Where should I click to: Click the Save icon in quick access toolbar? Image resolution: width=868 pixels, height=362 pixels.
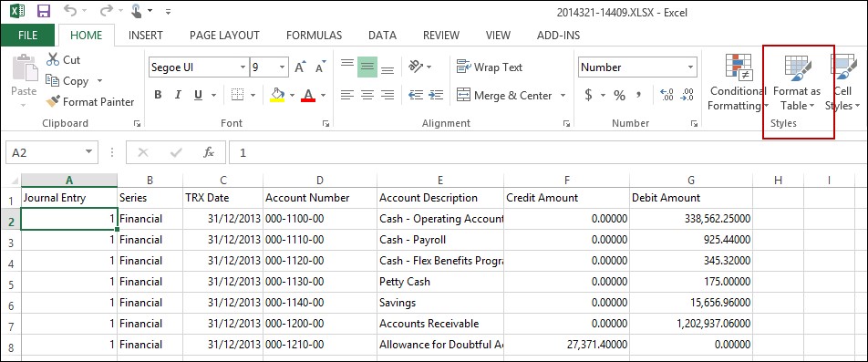(x=43, y=11)
